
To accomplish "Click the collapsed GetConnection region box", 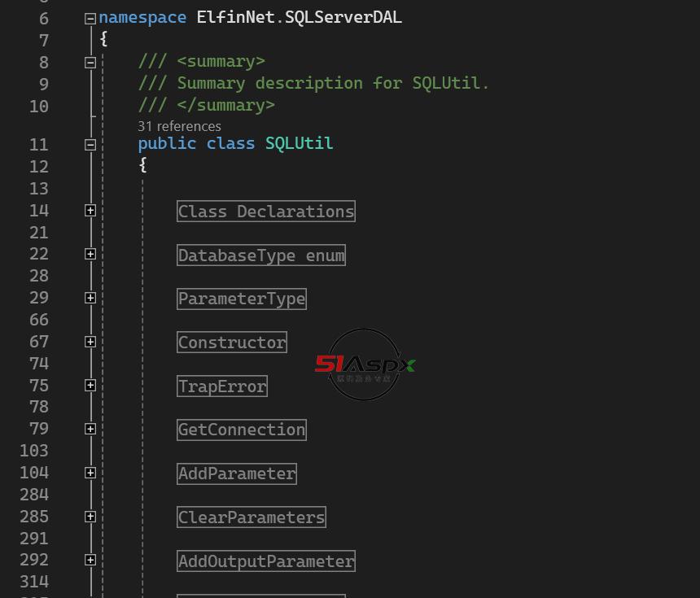I will point(242,430).
